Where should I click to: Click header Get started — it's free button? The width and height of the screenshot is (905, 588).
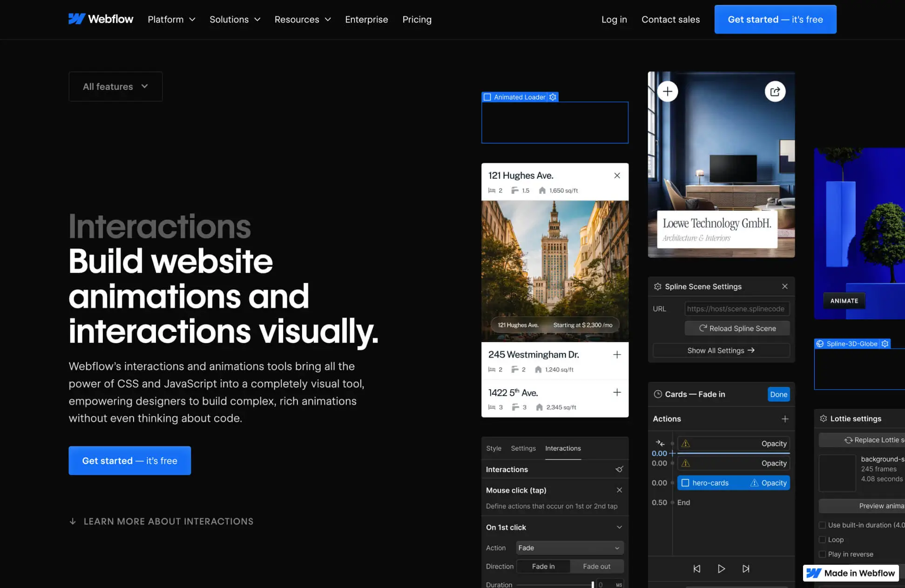(x=775, y=20)
